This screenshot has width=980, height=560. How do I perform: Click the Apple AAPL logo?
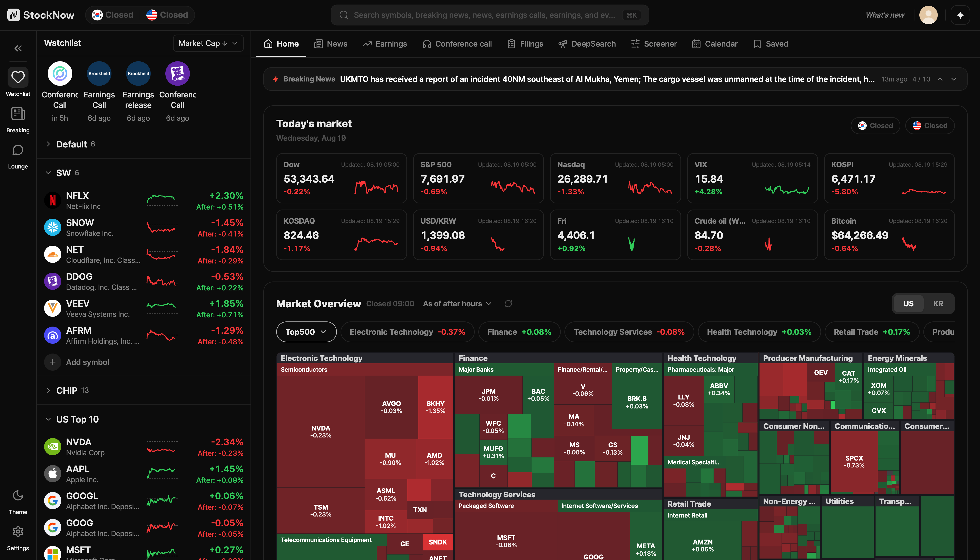[x=53, y=473]
